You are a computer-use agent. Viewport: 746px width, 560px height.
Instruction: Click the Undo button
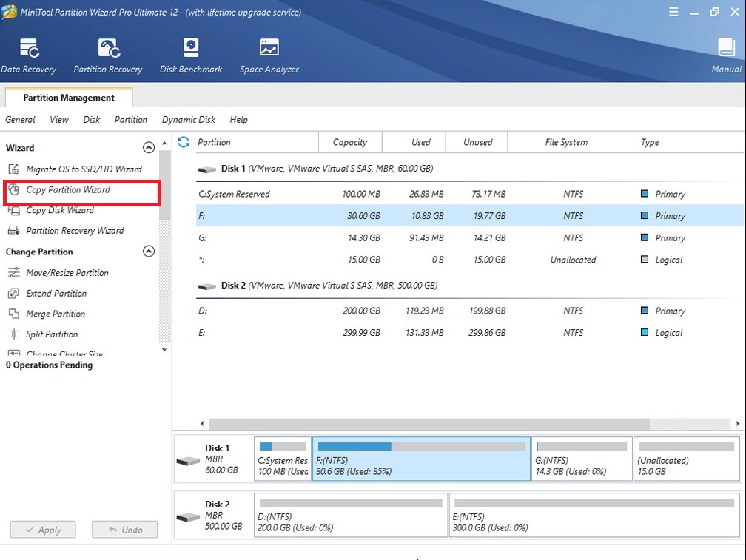(x=124, y=530)
